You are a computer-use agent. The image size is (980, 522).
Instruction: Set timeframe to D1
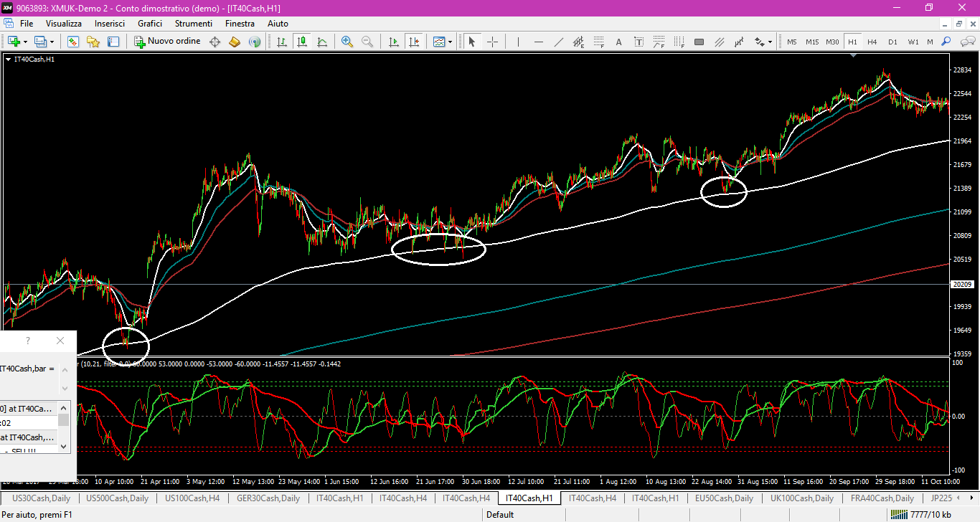(x=892, y=42)
